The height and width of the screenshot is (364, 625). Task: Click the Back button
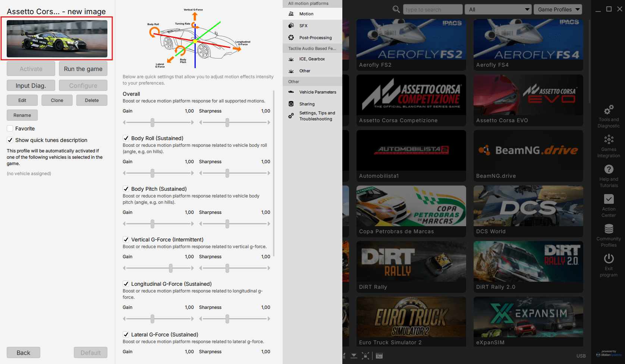(23, 353)
